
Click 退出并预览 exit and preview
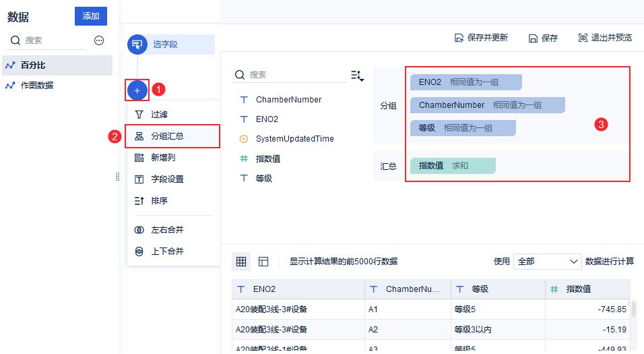(605, 38)
